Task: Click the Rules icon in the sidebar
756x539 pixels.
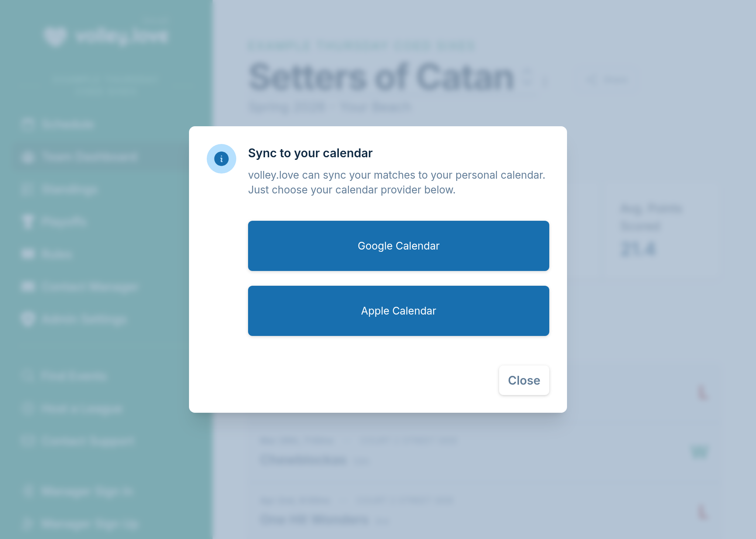Action: (28, 254)
